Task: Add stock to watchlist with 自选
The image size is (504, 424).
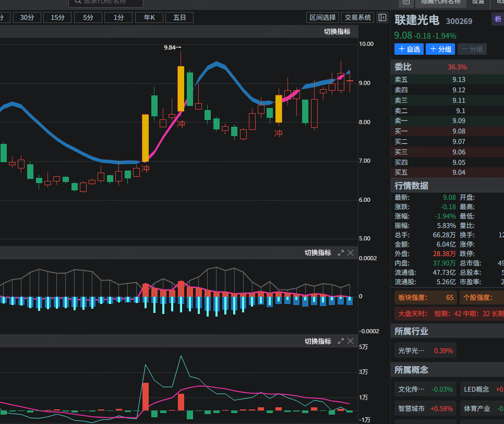Action: tap(409, 49)
